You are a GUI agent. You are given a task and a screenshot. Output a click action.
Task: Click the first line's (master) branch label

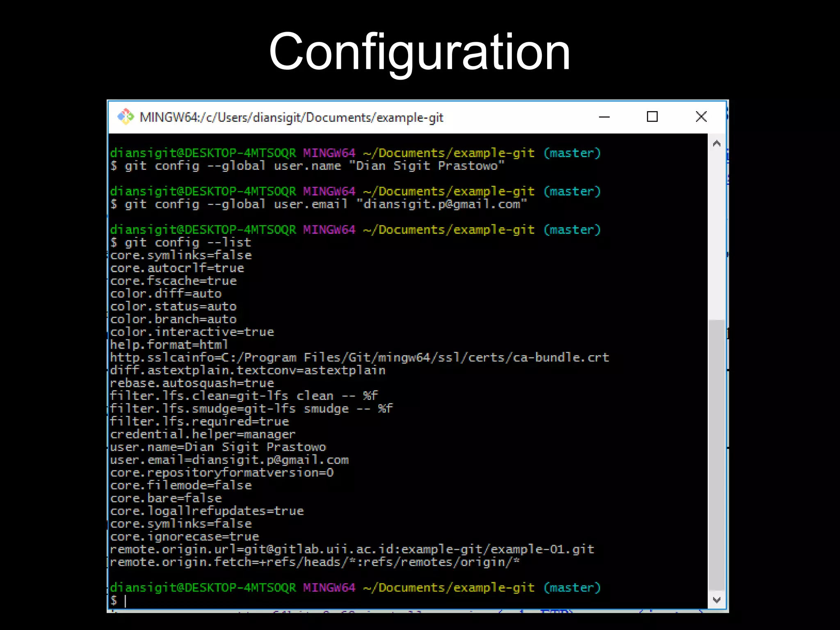tap(572, 153)
